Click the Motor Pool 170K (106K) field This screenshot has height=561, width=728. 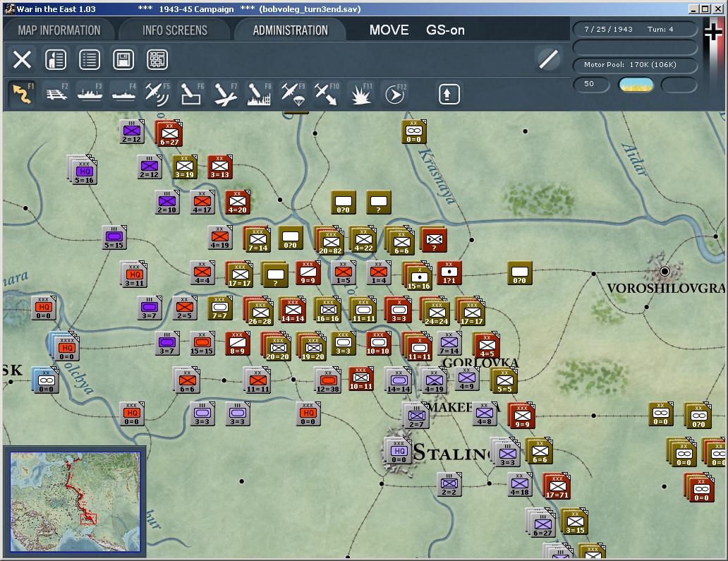coord(635,64)
